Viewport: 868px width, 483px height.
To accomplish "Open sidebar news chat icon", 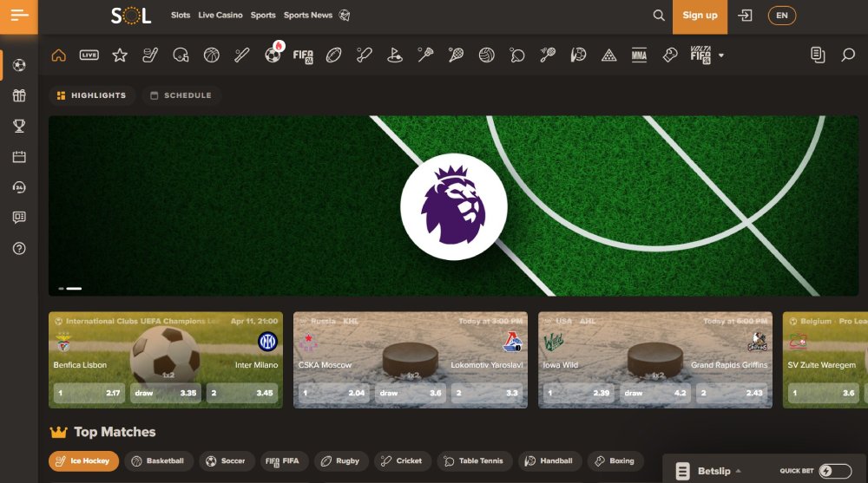I will click(19, 218).
